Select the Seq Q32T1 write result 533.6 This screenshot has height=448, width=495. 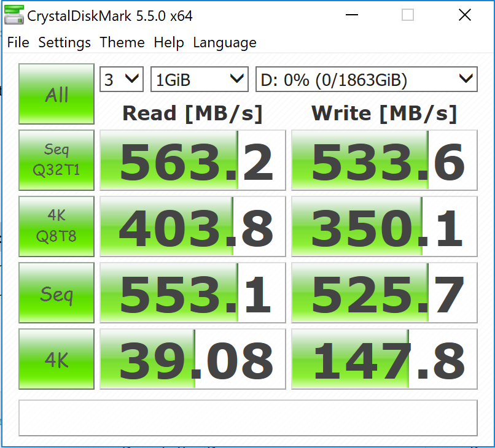[384, 160]
